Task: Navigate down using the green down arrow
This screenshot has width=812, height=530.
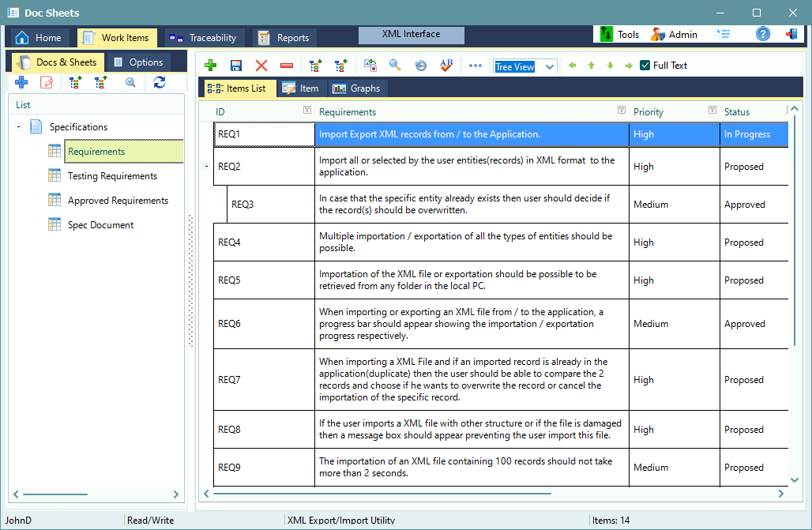Action: (x=609, y=66)
